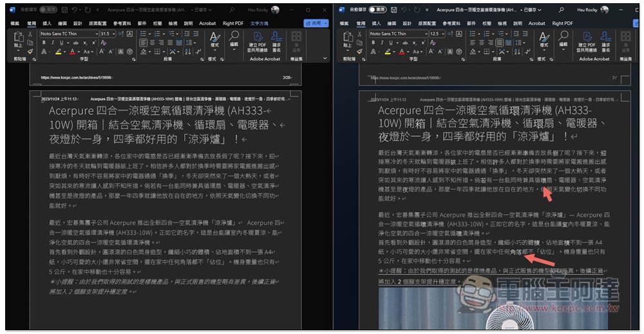Click Justify icon in right window

(500, 42)
